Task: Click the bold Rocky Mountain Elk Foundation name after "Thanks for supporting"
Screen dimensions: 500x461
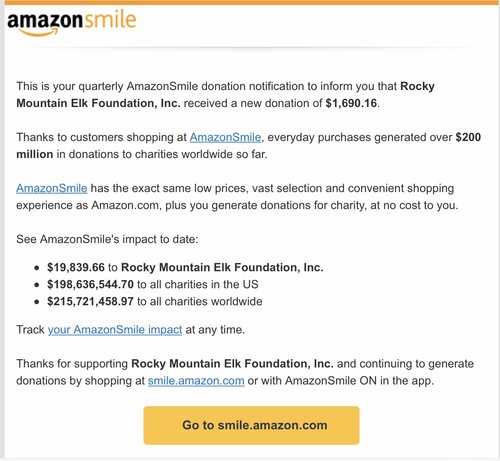Action: point(232,364)
